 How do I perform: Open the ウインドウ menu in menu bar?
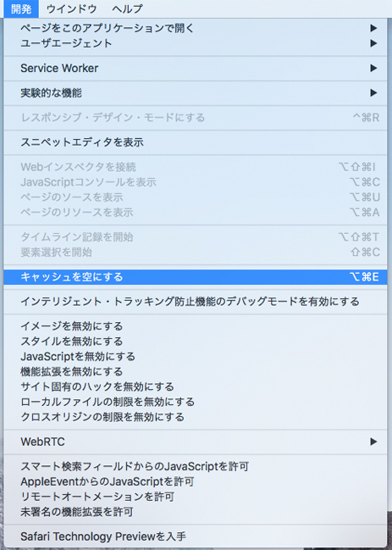(x=71, y=8)
